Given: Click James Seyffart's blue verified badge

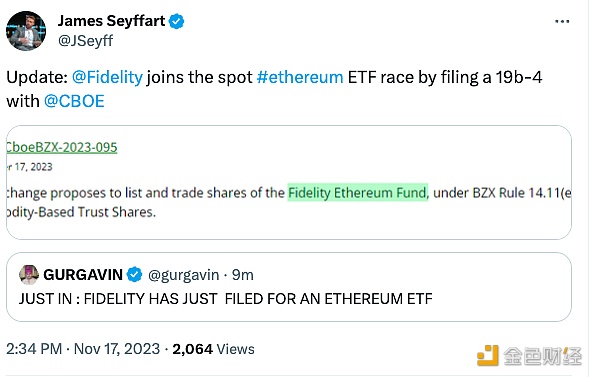Looking at the screenshot, I should point(176,21).
